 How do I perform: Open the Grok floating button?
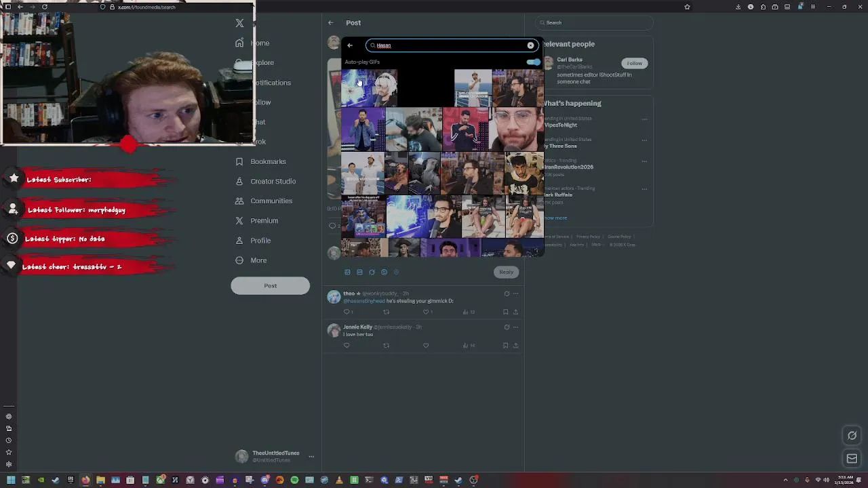(852, 435)
